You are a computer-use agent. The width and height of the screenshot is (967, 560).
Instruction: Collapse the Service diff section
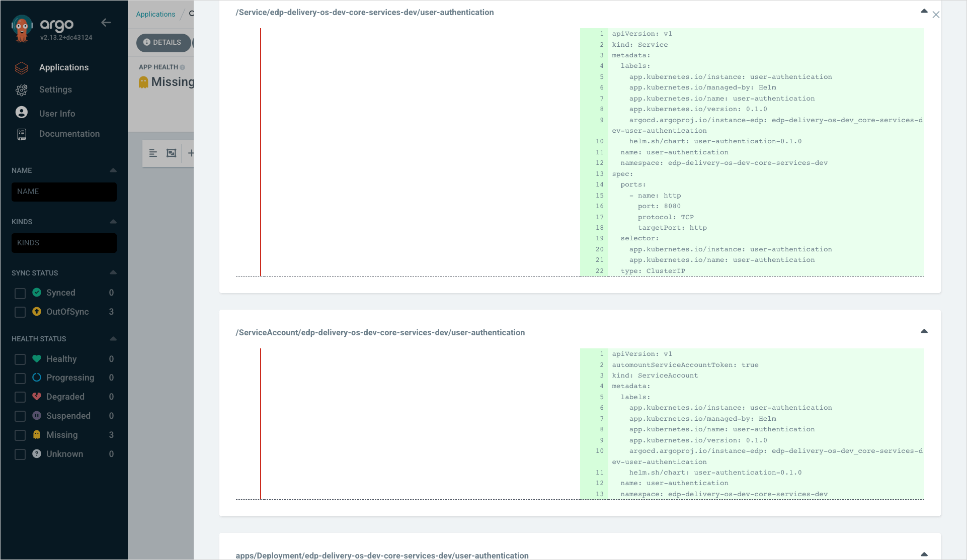click(924, 11)
